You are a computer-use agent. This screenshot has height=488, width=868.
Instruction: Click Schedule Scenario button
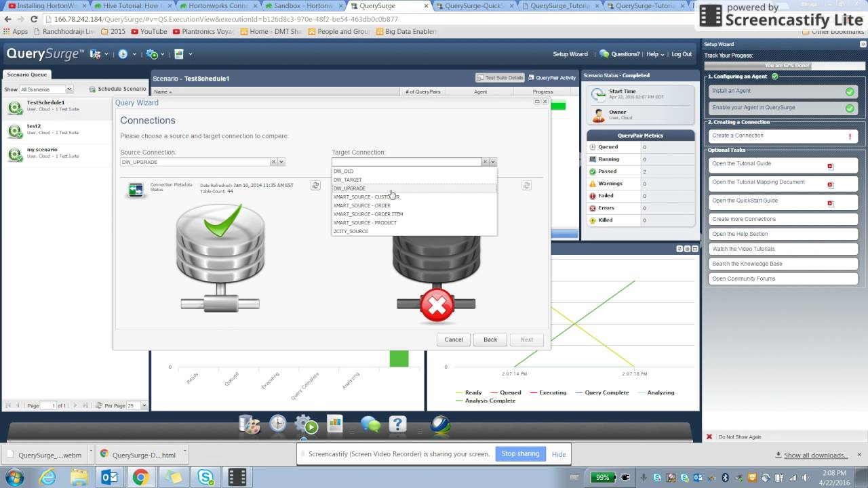click(x=117, y=89)
